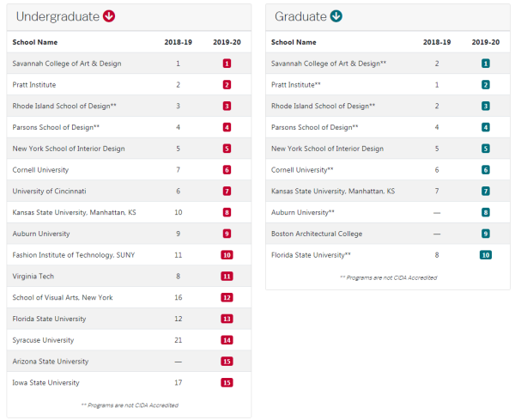Click the teal Graduate down-arrow icon
The height and width of the screenshot is (420, 515).
(x=336, y=15)
